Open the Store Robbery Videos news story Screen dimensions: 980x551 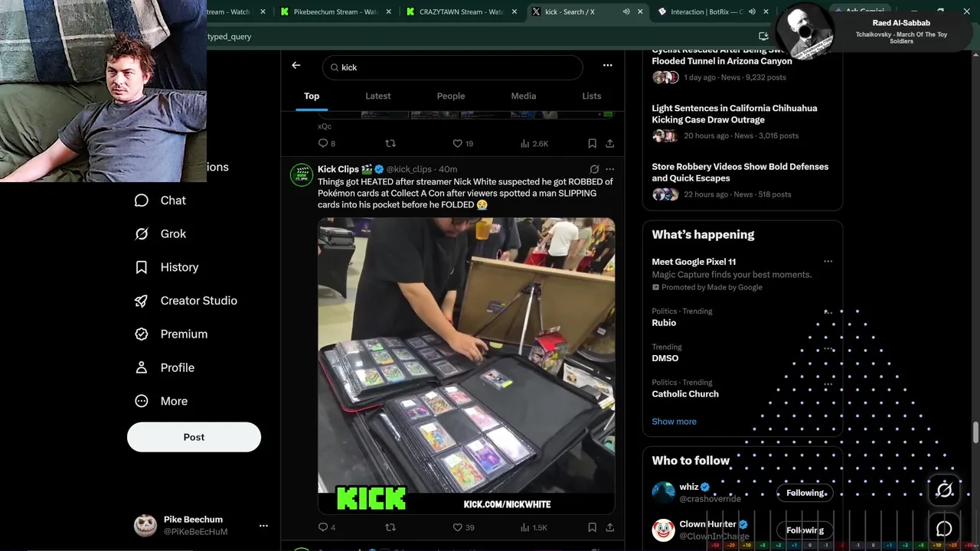click(740, 172)
